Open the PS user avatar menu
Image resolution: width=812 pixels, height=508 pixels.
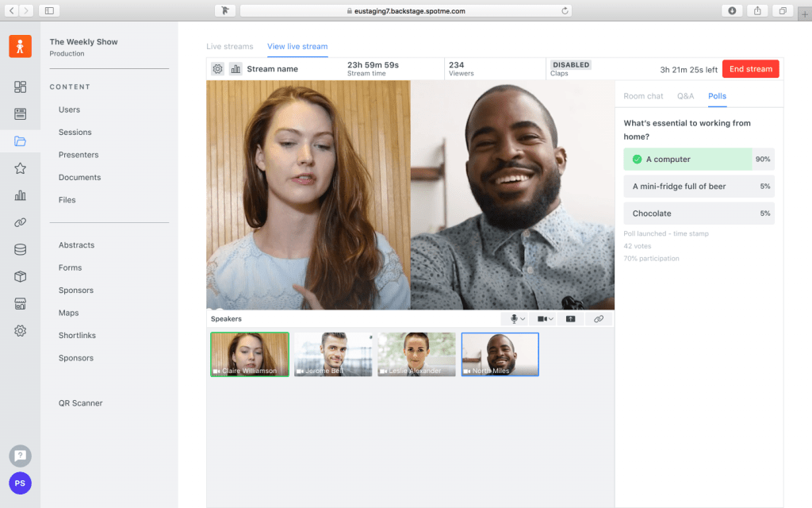(20, 483)
